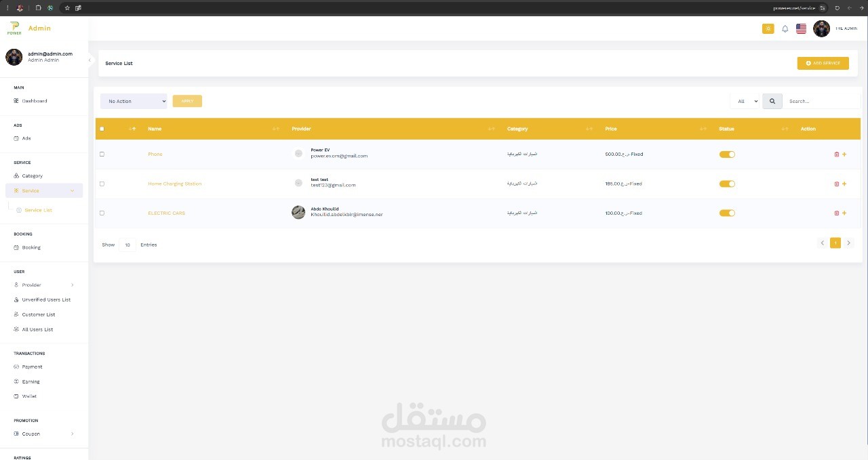
Task: Open Service List submenu item
Action: (38, 210)
